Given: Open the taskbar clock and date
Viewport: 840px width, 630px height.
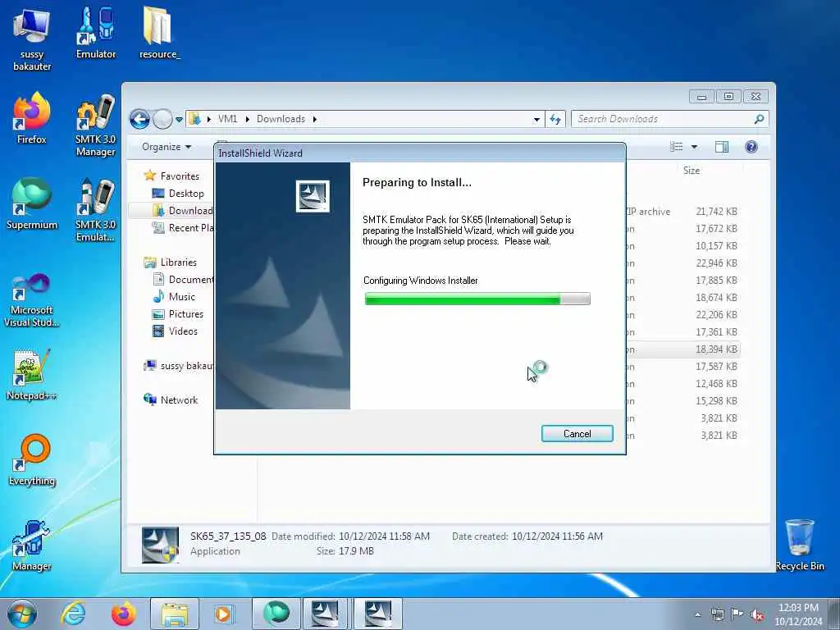Looking at the screenshot, I should [798, 614].
